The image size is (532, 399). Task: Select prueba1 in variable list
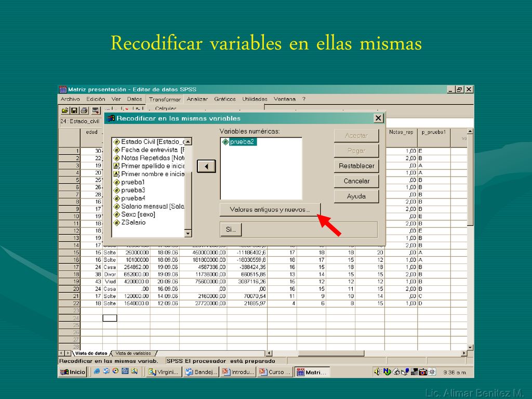pyautogui.click(x=129, y=182)
